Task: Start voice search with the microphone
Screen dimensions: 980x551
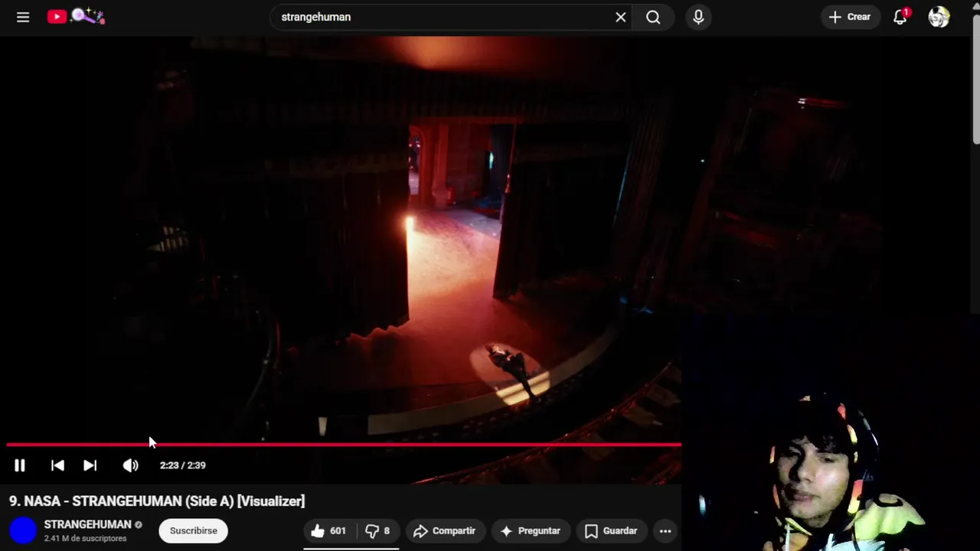Action: tap(698, 17)
